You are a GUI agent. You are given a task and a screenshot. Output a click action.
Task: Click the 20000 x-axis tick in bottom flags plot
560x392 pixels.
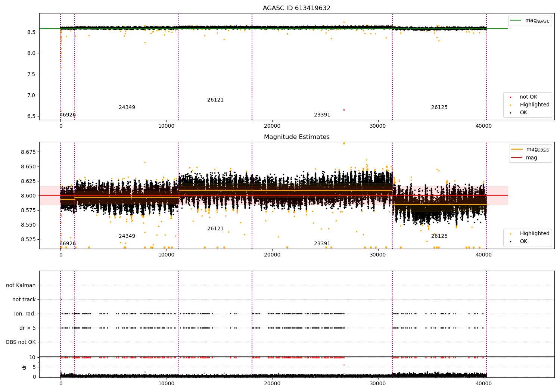tap(272, 384)
